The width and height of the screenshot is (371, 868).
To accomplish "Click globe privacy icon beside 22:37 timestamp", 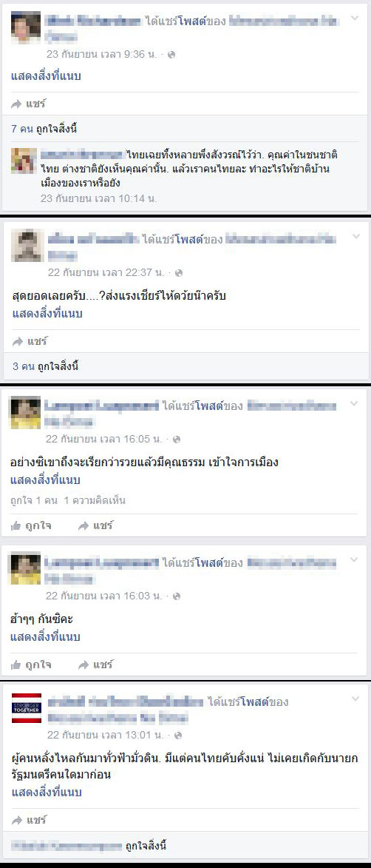I will 178,272.
